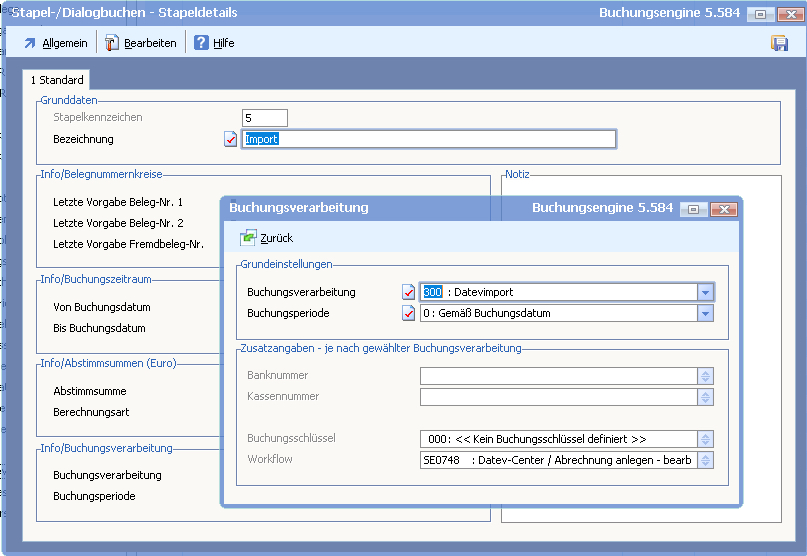
Task: Click checkmark icon next to Buchungsperiode dropdown
Action: [x=408, y=313]
